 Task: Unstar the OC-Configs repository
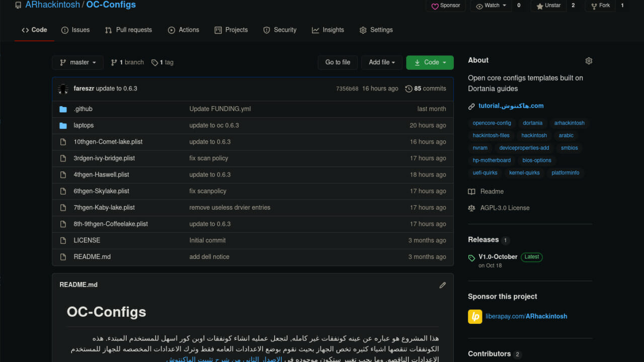coord(548,6)
